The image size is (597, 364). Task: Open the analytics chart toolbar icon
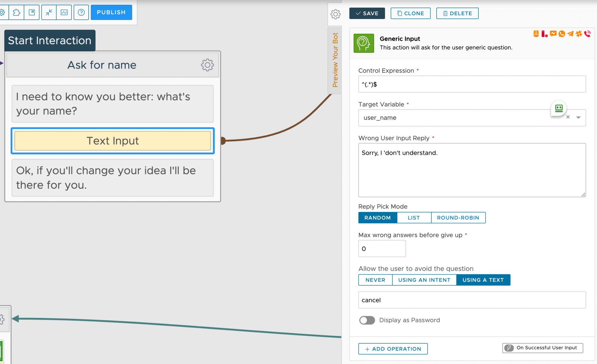[64, 12]
